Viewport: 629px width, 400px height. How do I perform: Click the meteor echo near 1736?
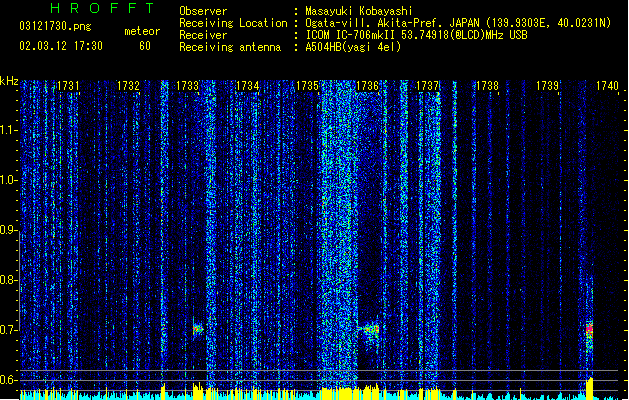(x=369, y=329)
